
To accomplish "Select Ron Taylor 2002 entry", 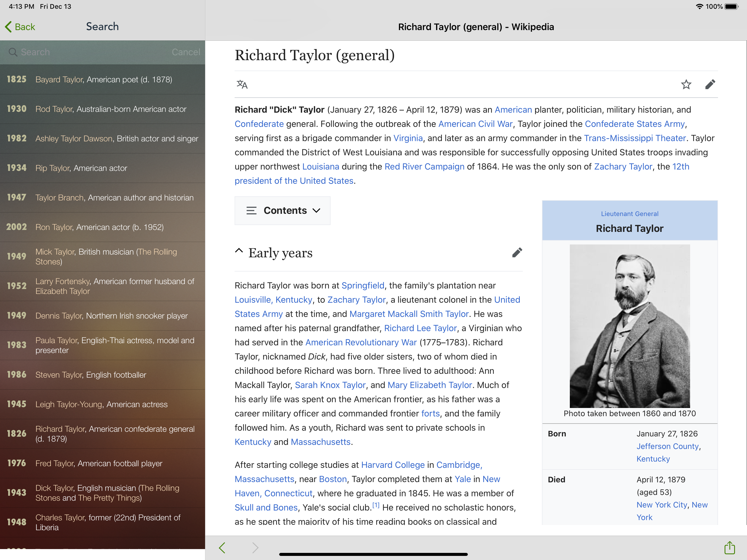I will [102, 227].
